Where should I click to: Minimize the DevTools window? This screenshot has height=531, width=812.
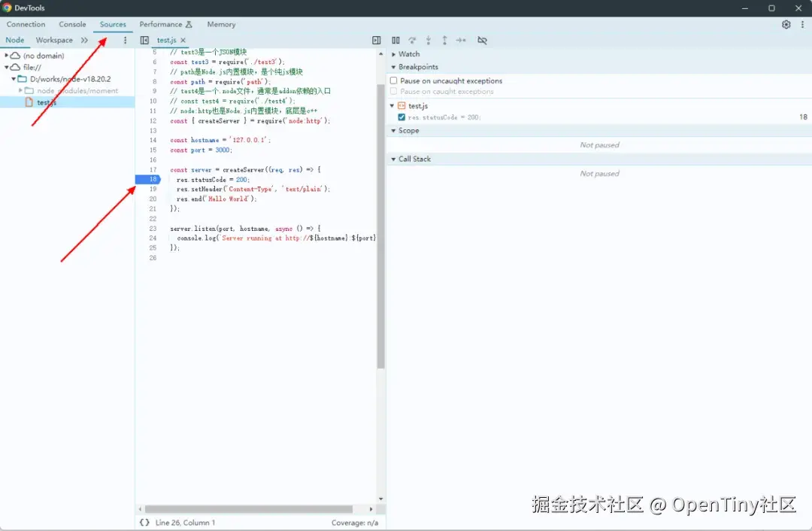point(744,8)
